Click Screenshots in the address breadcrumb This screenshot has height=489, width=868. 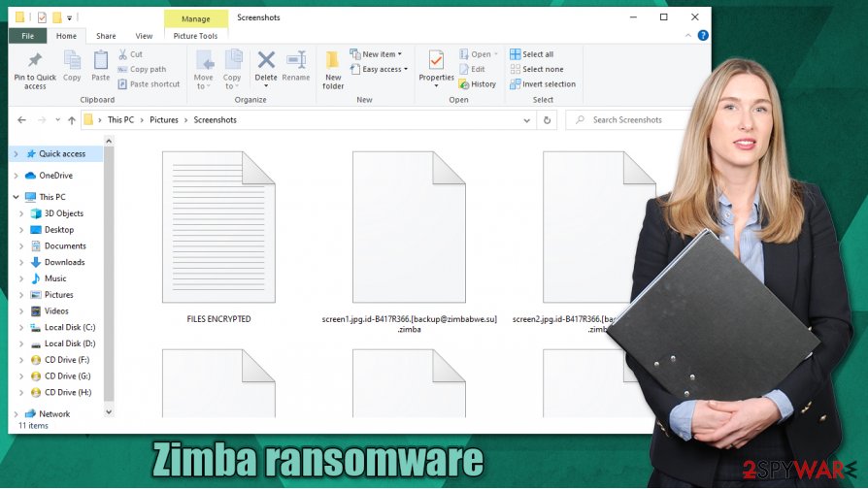pyautogui.click(x=215, y=120)
